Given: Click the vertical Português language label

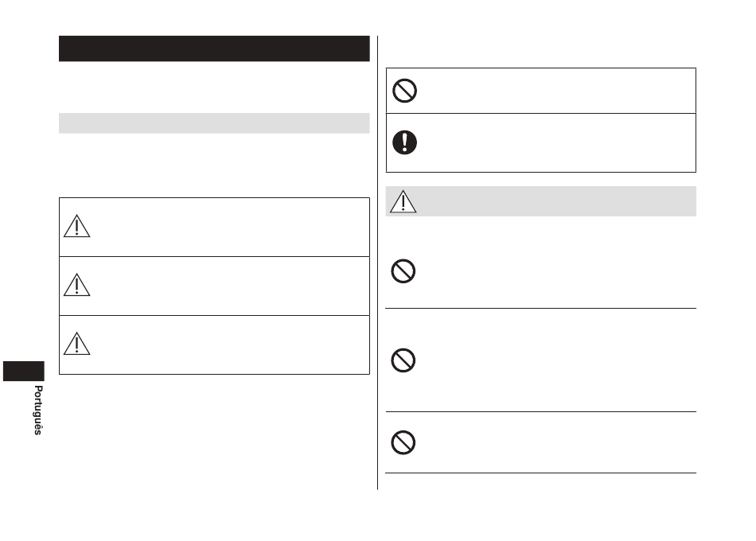Looking at the screenshot, I should 38,411.
